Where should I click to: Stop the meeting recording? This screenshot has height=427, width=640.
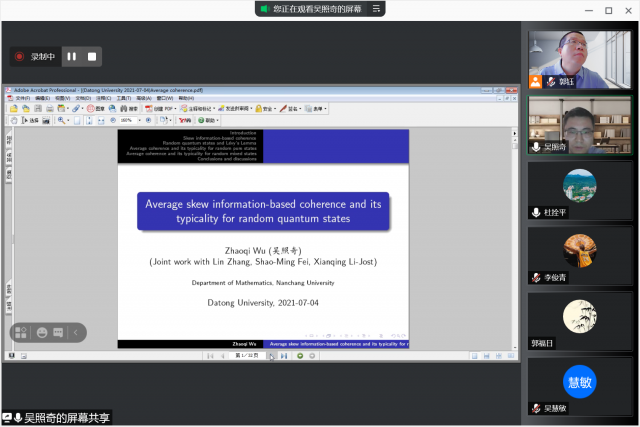[92, 57]
